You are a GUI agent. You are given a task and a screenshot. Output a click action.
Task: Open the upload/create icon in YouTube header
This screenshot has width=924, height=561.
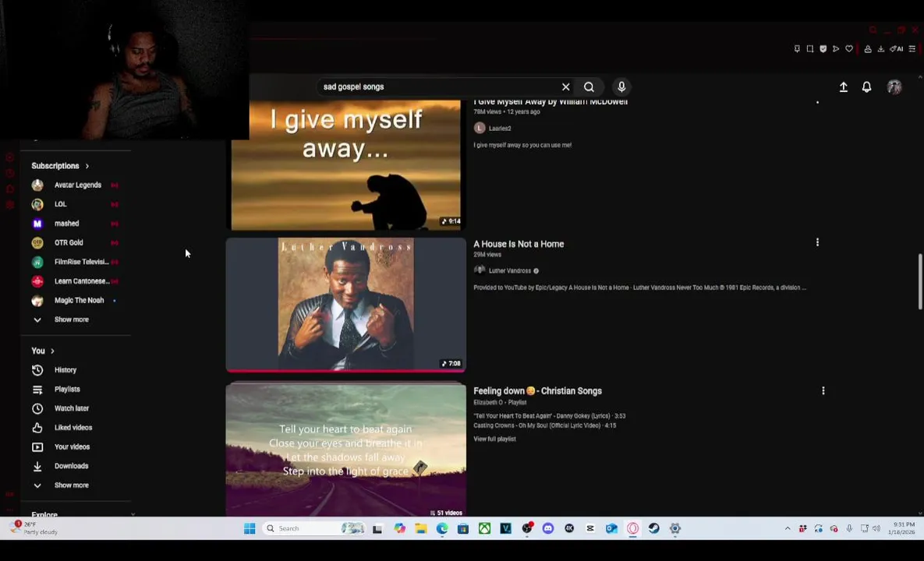pyautogui.click(x=843, y=87)
